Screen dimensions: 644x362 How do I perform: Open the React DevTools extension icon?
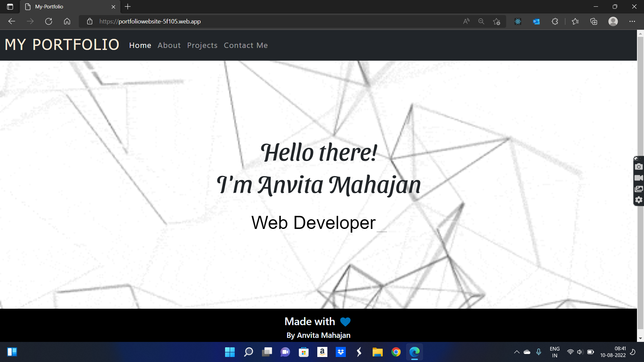pos(518,21)
